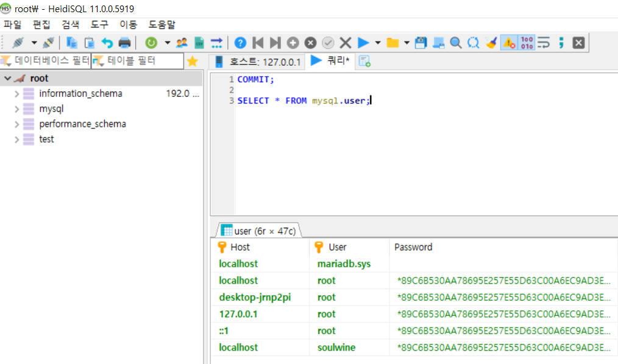Open the run query dropdown arrow
618x364 pixels.
coord(378,43)
